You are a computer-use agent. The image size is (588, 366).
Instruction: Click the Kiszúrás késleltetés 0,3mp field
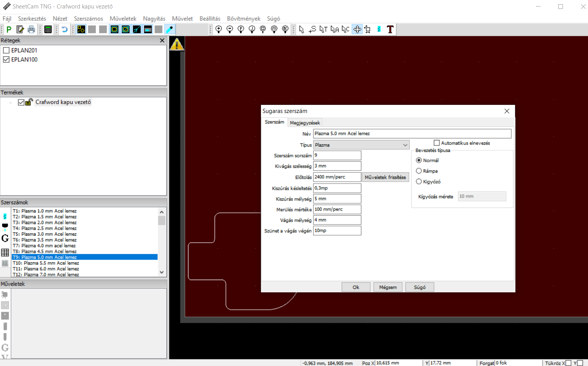[x=337, y=188]
